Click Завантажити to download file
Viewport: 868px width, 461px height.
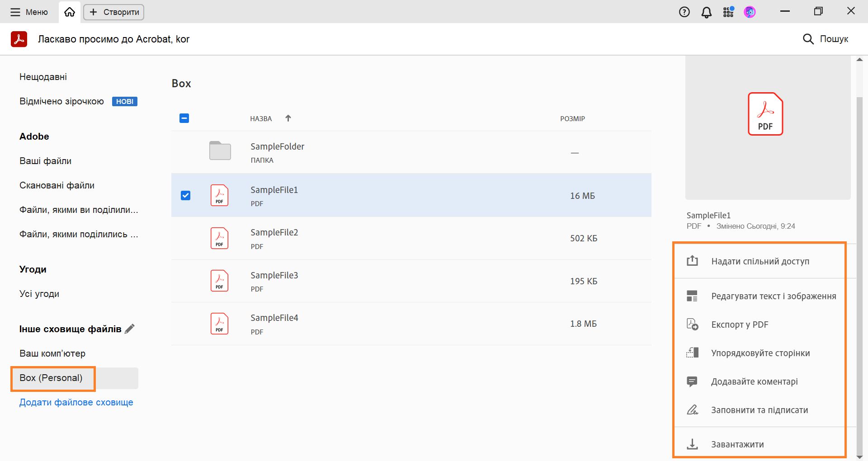[737, 444]
